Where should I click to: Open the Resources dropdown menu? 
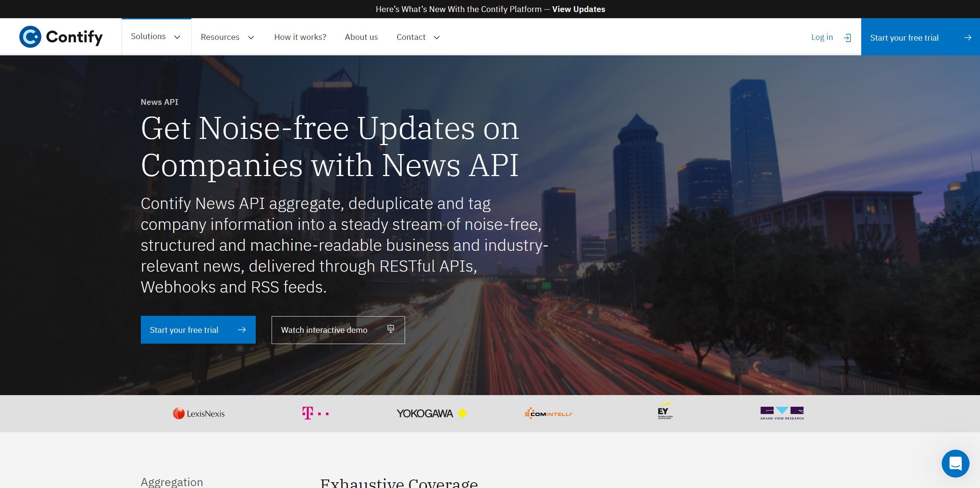pyautogui.click(x=227, y=37)
